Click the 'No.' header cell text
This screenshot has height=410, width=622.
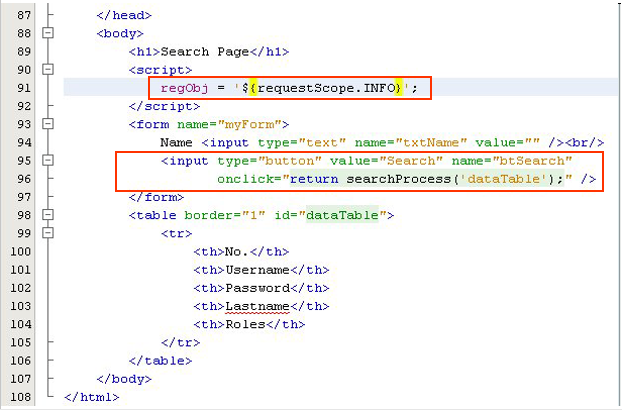[x=237, y=252]
